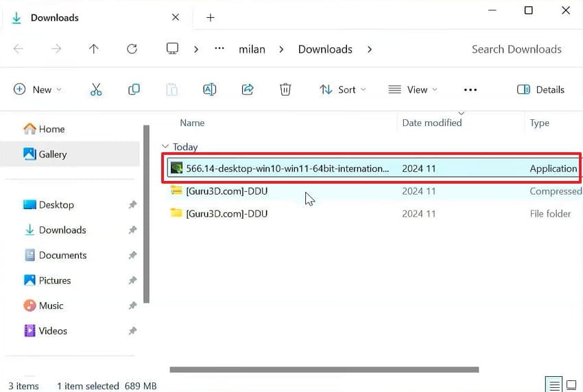The width and height of the screenshot is (583, 392).
Task: Go forward with the right arrow
Action: tap(56, 49)
